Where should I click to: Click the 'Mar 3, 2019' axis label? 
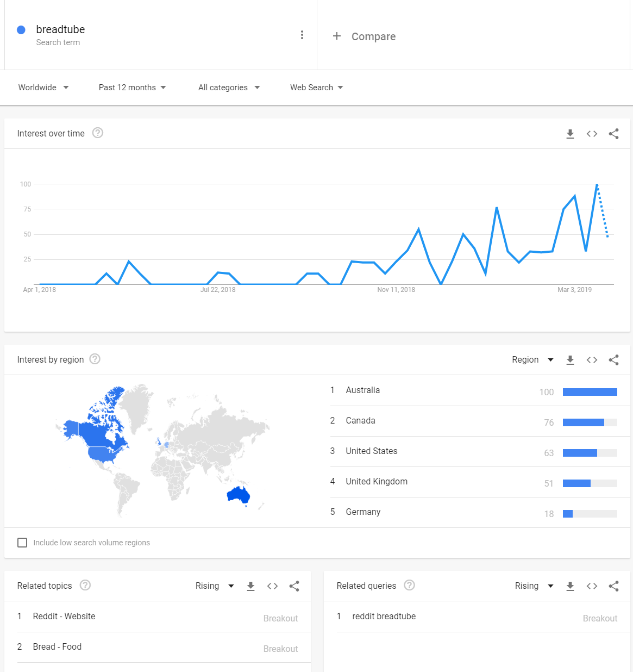(x=574, y=290)
